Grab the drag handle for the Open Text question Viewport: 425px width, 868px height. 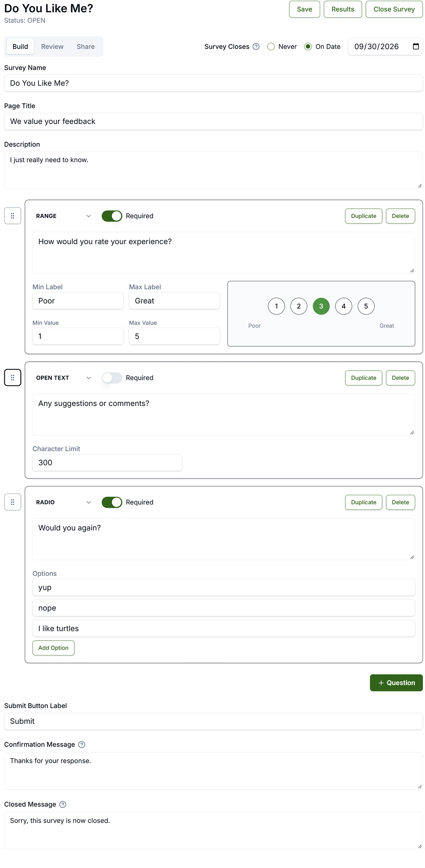click(x=13, y=378)
